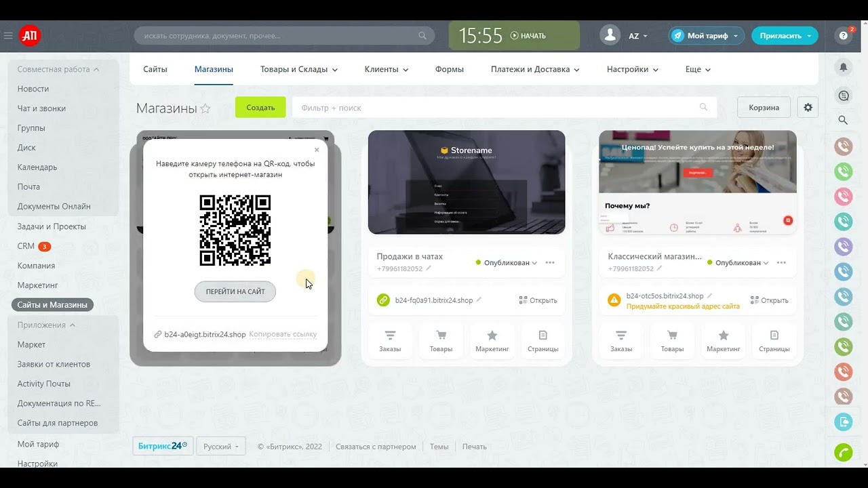The image size is (868, 488).
Task: Edit address b24-fq0a91.bitrix24.shop with pencil
Action: [479, 300]
